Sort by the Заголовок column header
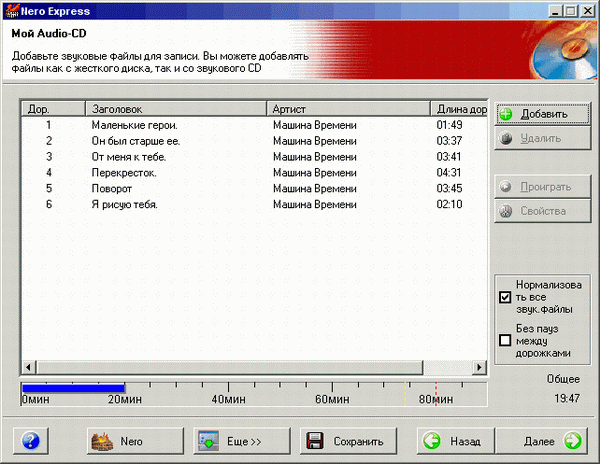Viewport: 600px width, 464px height. coord(176,109)
